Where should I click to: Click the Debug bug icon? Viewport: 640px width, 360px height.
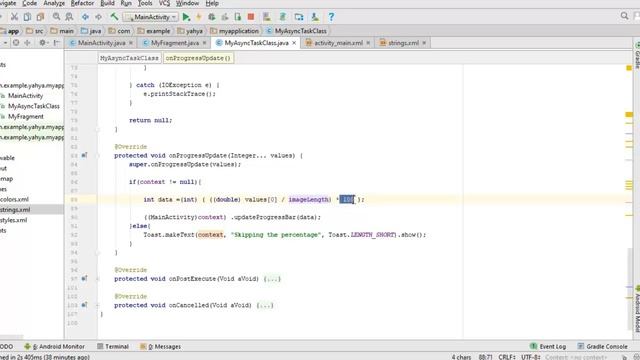click(x=211, y=17)
